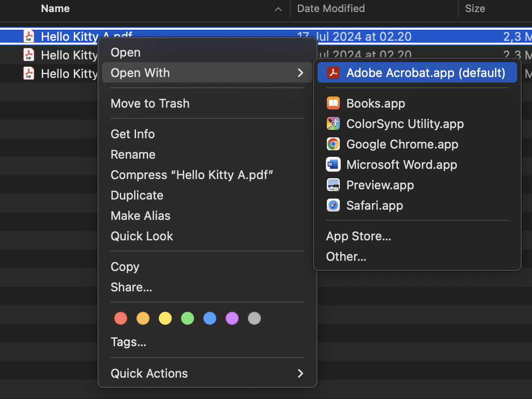Choose Get Info from context menu
This screenshot has height=399, width=532.
133,134
